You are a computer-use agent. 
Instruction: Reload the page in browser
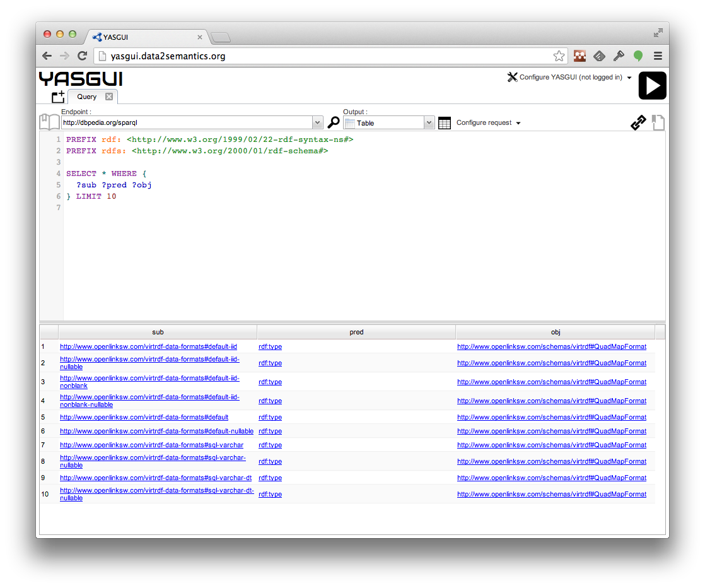pos(82,56)
